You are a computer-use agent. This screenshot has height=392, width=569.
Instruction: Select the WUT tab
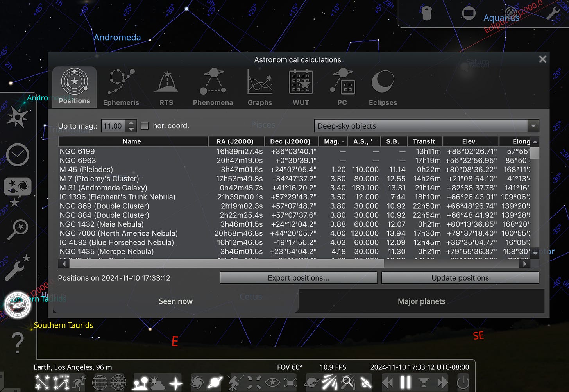click(x=301, y=87)
